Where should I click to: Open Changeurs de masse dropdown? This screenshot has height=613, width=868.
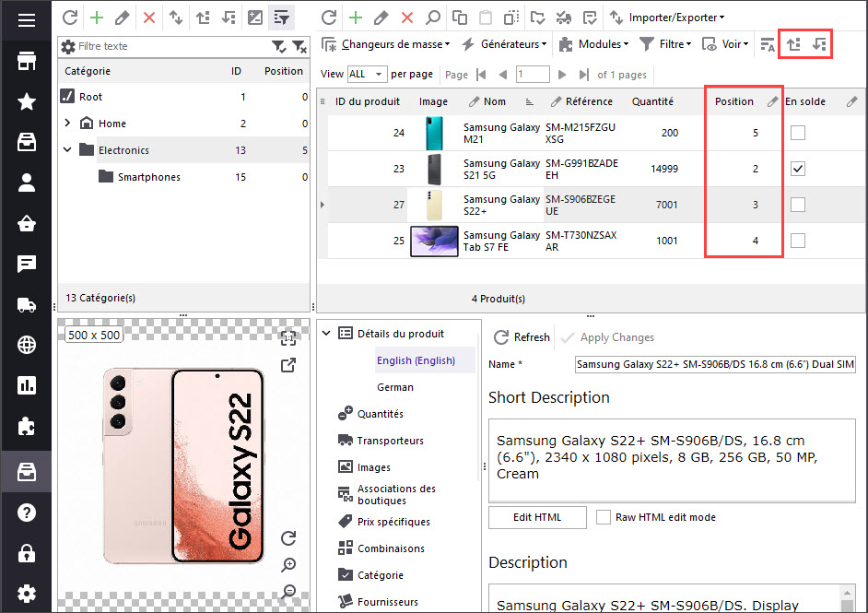(386, 44)
